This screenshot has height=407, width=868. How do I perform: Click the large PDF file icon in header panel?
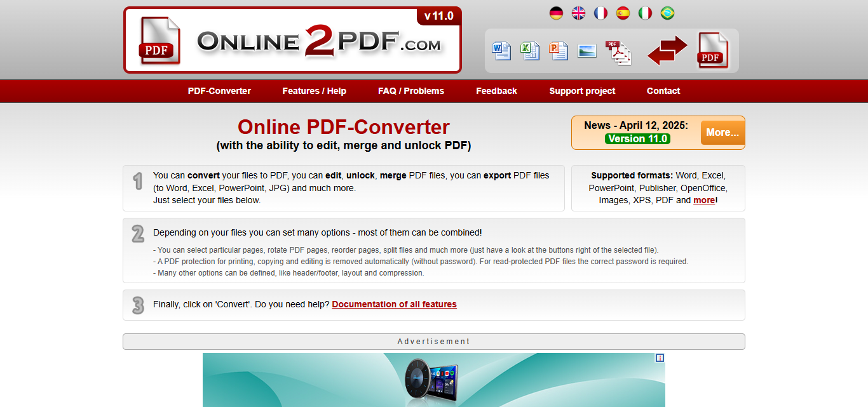(x=713, y=50)
